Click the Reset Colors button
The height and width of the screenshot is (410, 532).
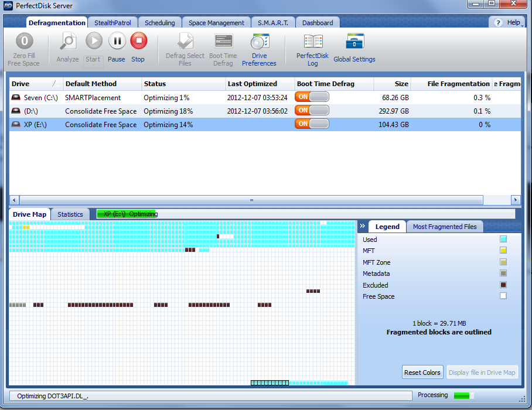point(422,373)
